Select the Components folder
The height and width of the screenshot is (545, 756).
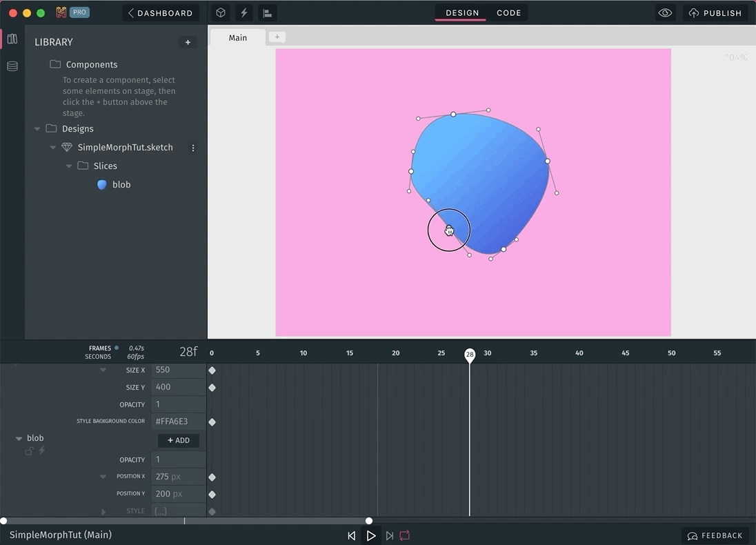tap(84, 64)
